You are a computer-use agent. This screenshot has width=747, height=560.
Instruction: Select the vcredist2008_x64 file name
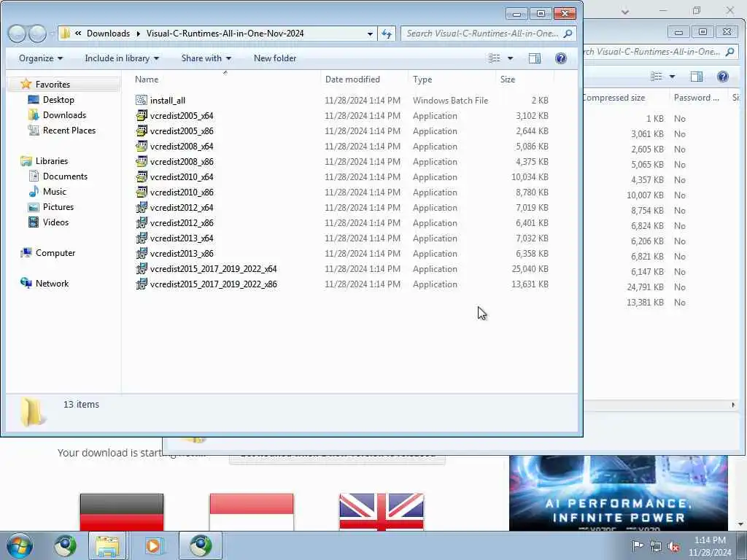(x=182, y=146)
